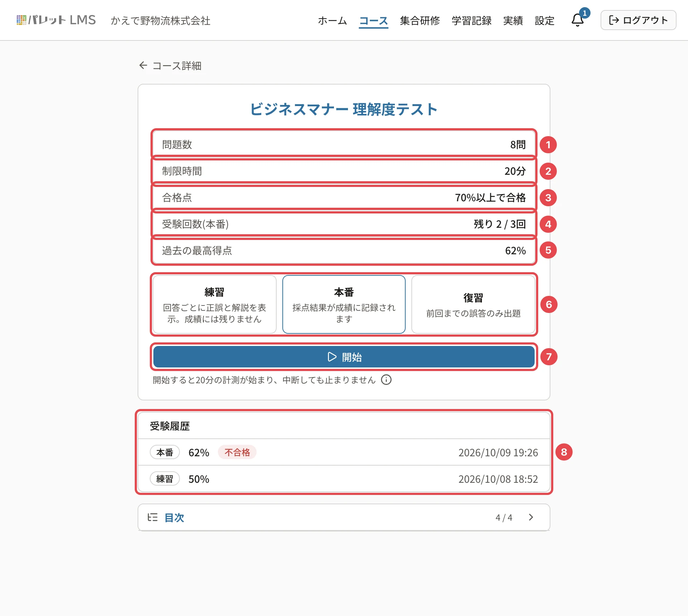Click the back arrow beside コース詳細
Screen dimensions: 688x616
(x=143, y=66)
